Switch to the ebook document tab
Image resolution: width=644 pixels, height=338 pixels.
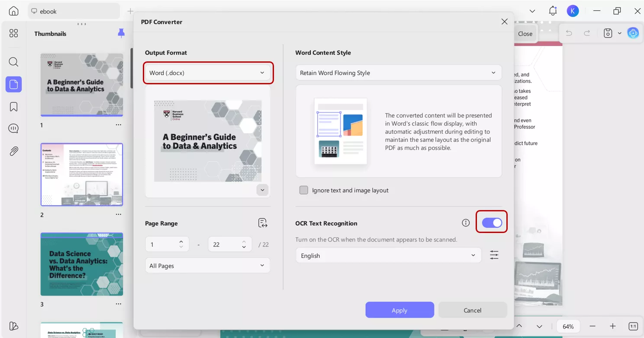[74, 11]
